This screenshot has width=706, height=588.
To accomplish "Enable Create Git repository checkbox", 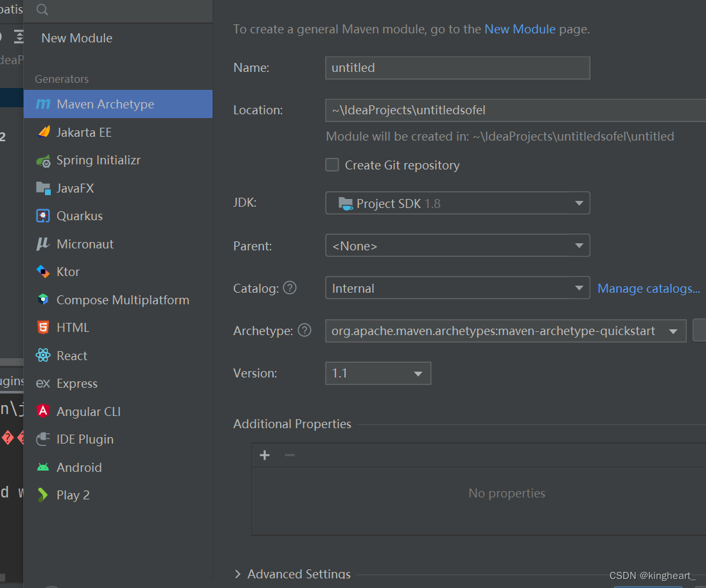I will [332, 165].
